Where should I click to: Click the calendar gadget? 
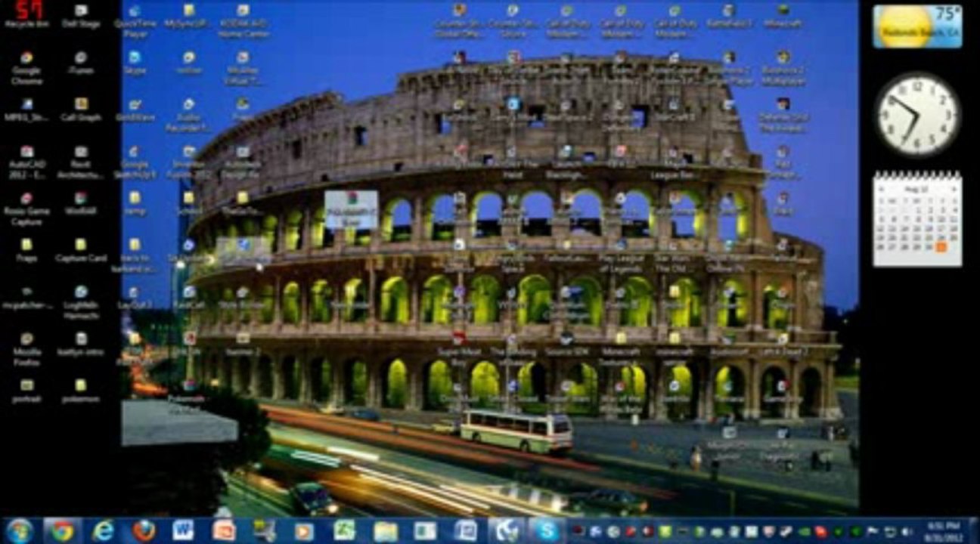(x=918, y=219)
